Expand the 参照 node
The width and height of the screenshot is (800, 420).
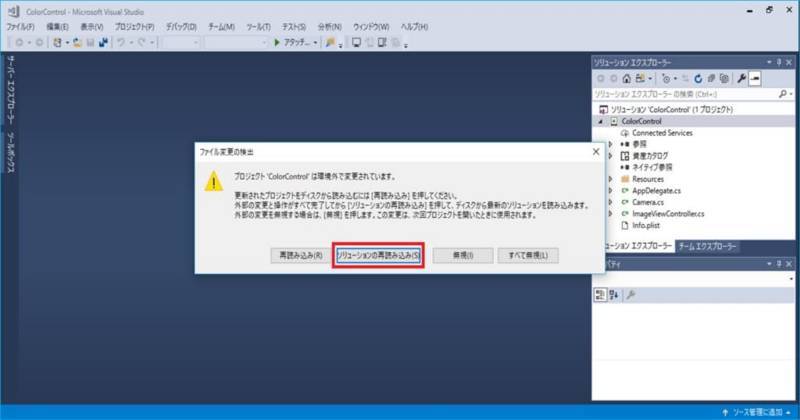(610, 144)
